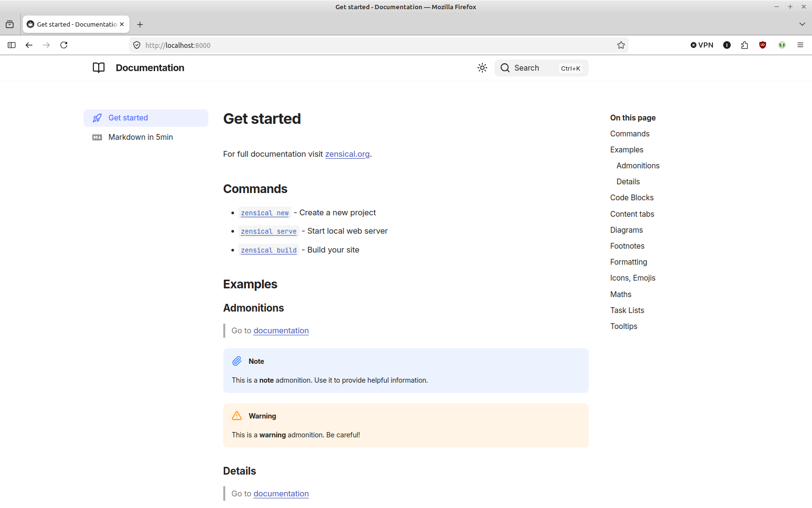This screenshot has width=812, height=508.
Task: Expand the list all tabs chevron
Action: (802, 24)
